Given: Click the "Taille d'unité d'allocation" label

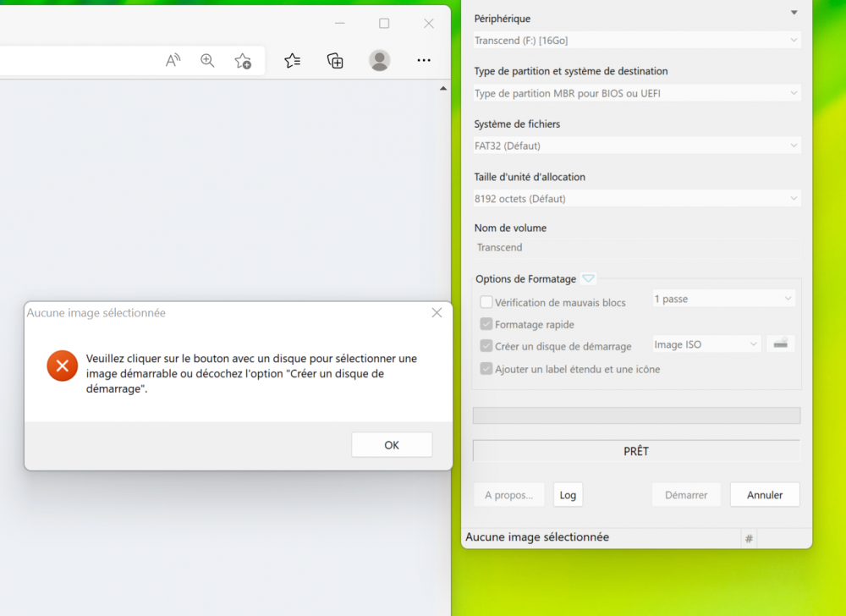Looking at the screenshot, I should click(530, 177).
